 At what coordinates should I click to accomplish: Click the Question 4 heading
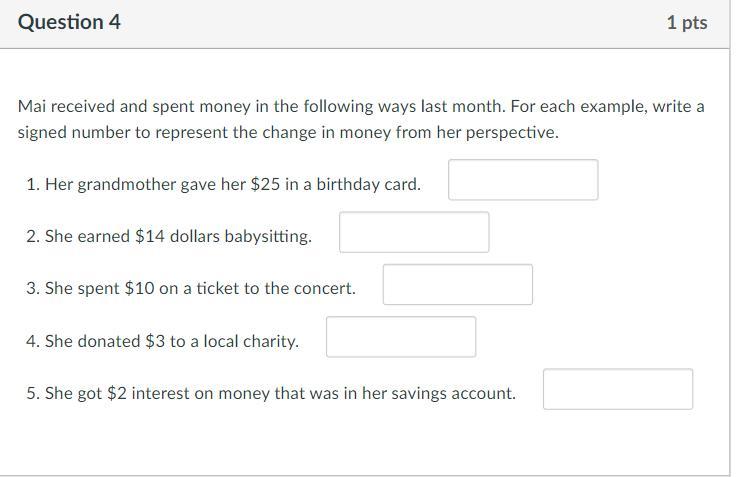point(69,22)
